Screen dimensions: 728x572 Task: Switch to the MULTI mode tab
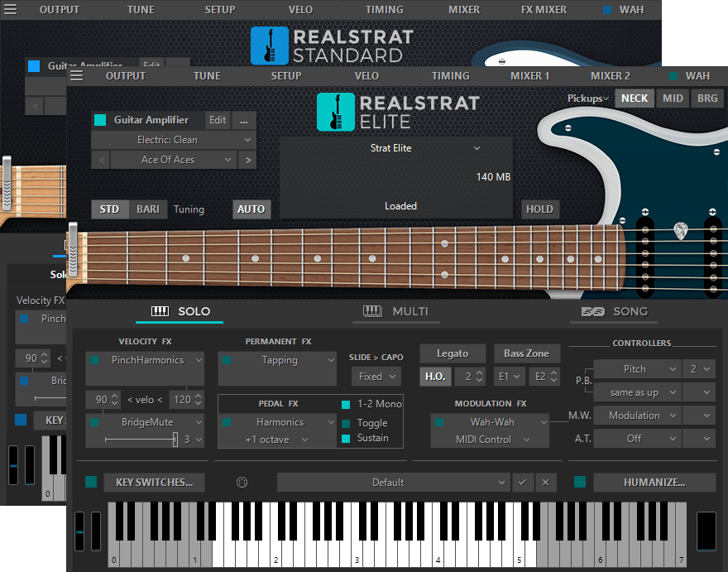pos(395,311)
